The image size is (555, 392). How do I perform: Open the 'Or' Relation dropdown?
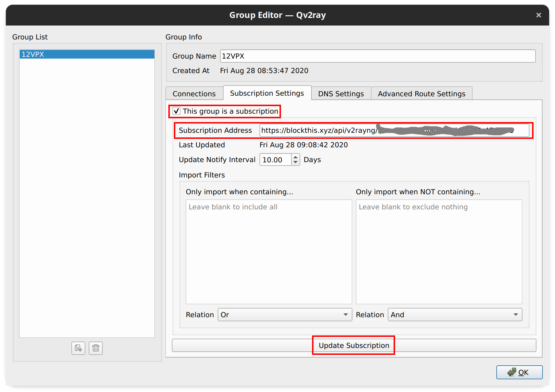point(284,315)
